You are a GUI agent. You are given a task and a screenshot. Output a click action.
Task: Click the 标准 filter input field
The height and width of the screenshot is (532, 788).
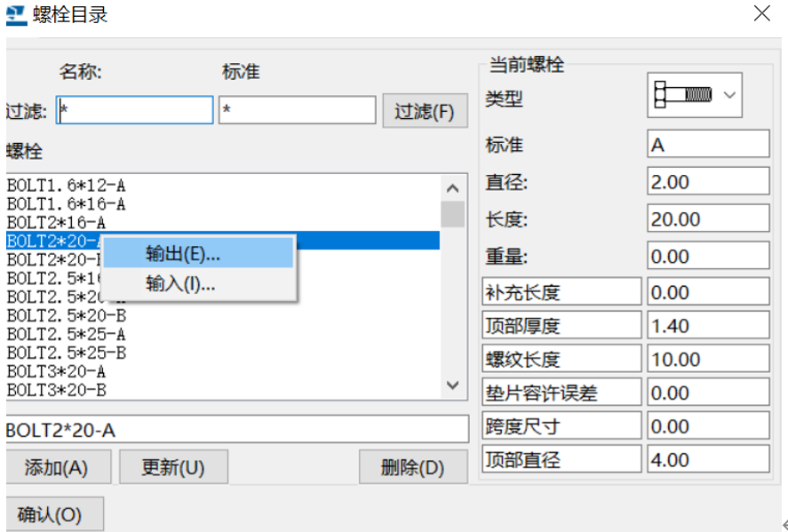tap(298, 110)
